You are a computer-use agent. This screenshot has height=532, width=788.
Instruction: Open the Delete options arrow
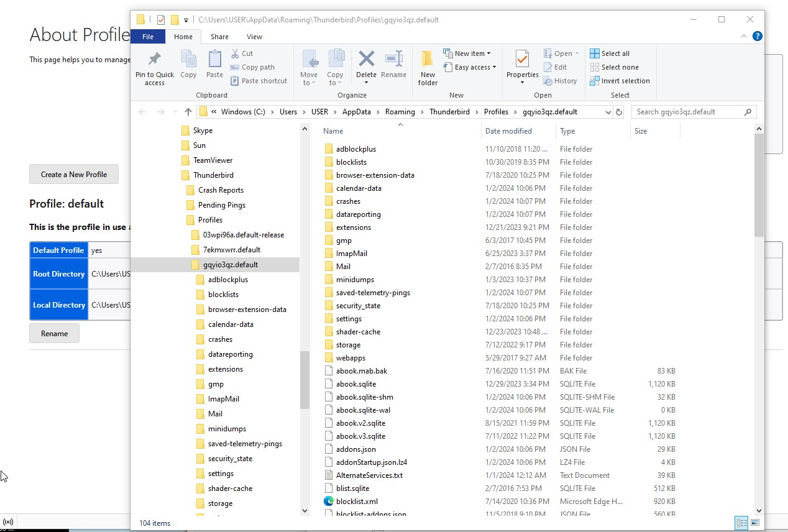click(366, 83)
